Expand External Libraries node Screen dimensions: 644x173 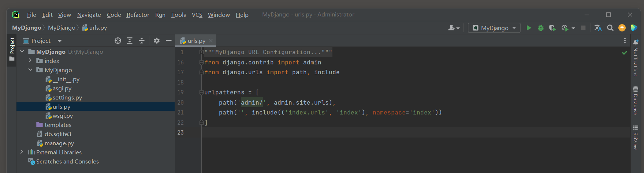click(22, 152)
